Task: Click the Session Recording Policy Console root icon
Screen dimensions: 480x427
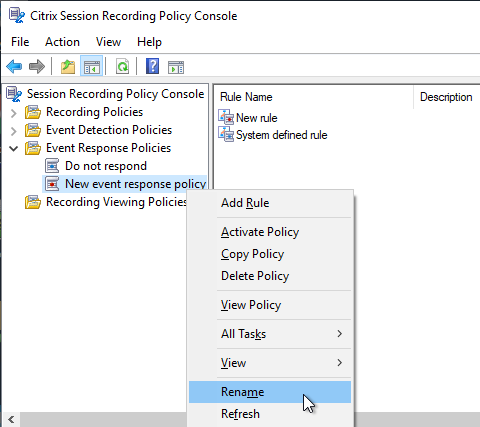Action: coord(14,94)
